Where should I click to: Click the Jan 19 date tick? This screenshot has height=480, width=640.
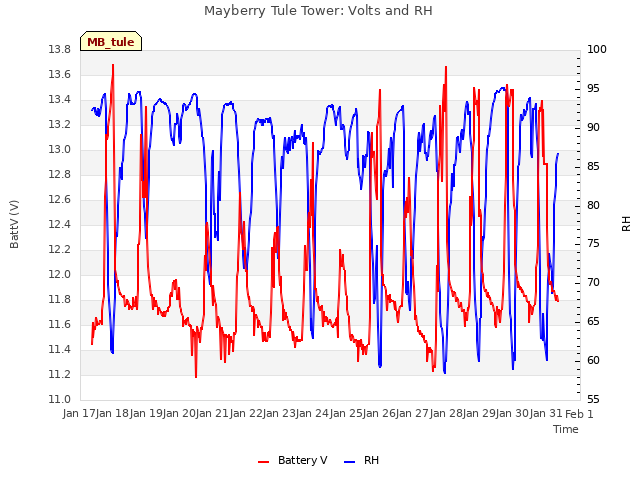pos(146,414)
